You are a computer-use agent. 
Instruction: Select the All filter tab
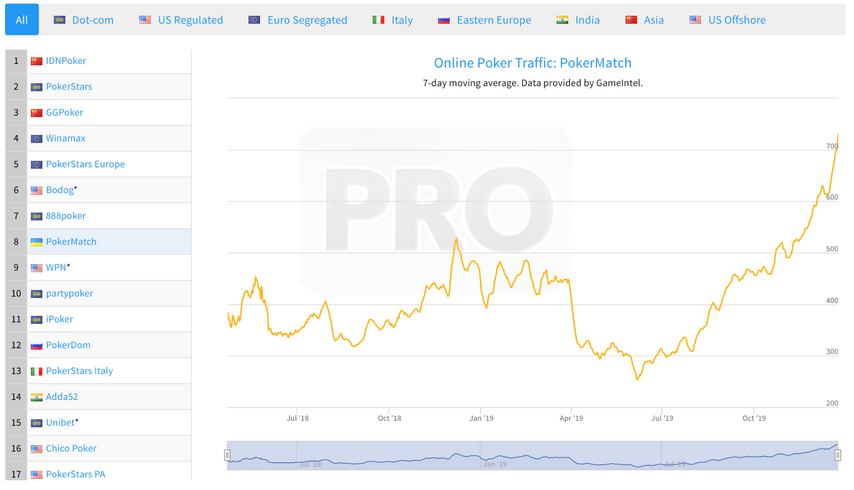tap(22, 20)
